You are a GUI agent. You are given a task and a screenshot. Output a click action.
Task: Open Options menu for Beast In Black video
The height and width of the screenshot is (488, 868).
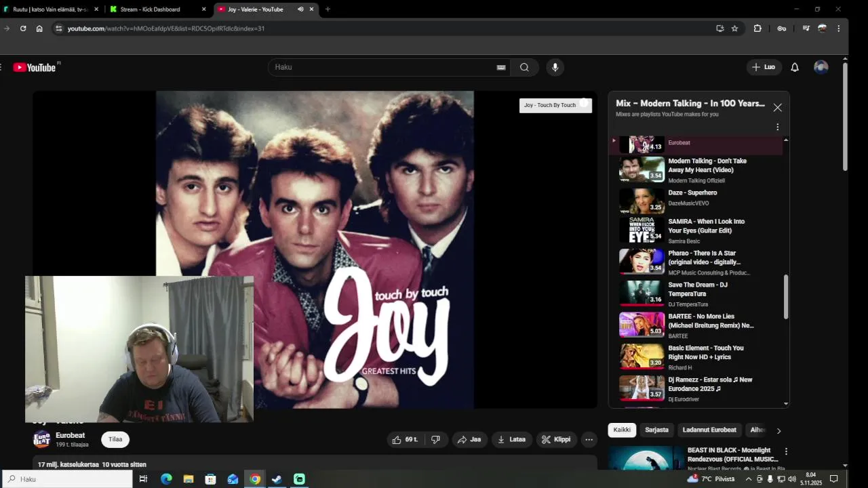(x=786, y=451)
